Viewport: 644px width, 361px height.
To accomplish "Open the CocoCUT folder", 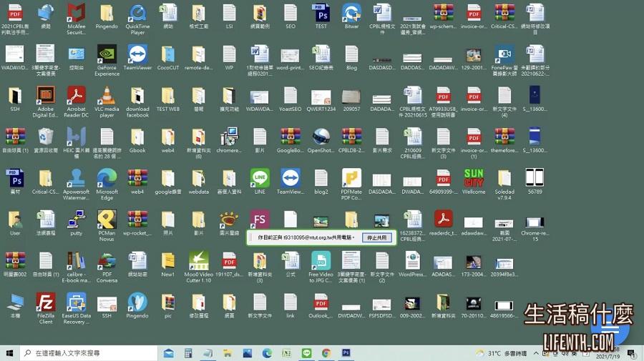I will (168, 57).
